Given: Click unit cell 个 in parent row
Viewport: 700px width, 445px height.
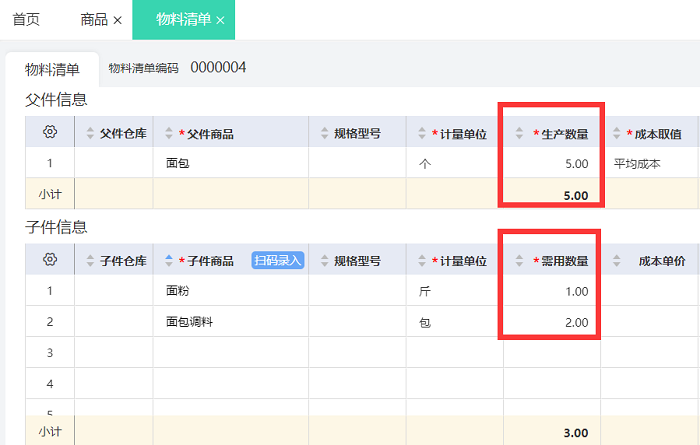Looking at the screenshot, I should (x=454, y=163).
